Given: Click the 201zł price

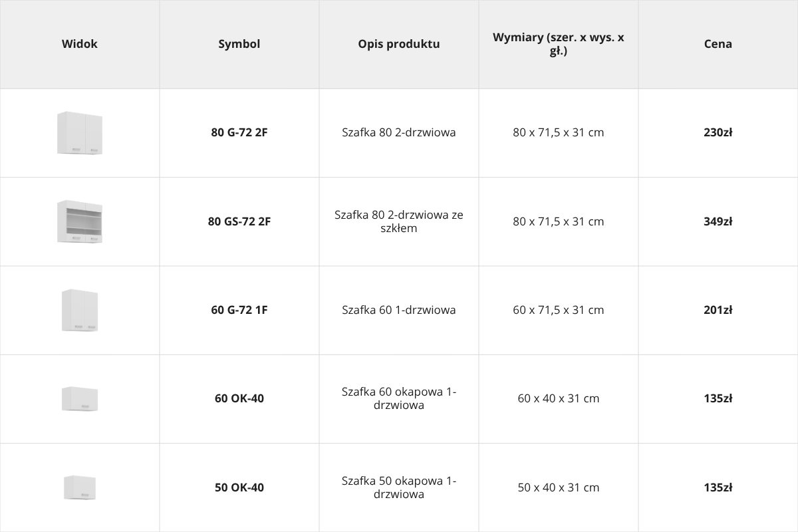Looking at the screenshot, I should [x=718, y=310].
